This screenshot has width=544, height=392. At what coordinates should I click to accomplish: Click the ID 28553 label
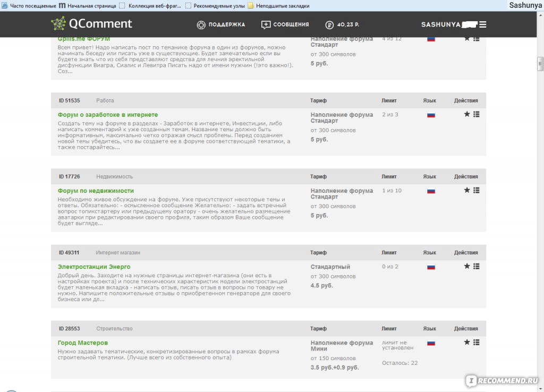70,328
